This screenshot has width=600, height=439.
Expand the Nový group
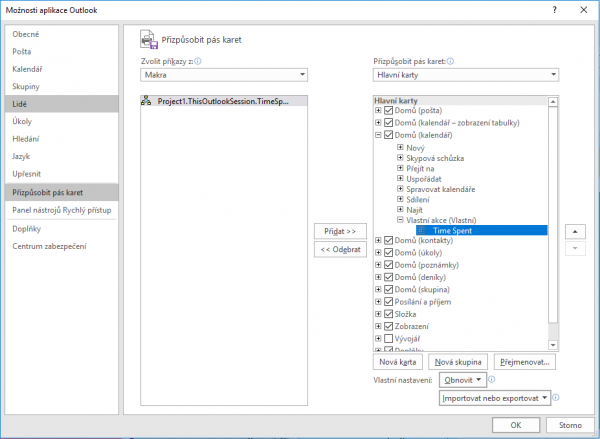coord(400,147)
